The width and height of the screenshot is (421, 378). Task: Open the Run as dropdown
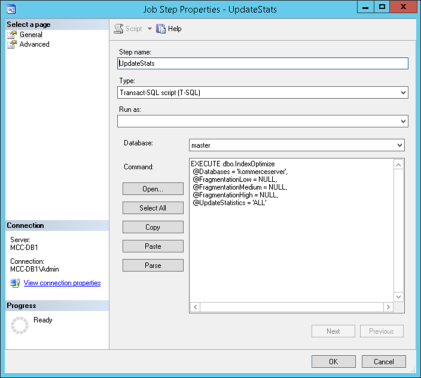point(403,121)
